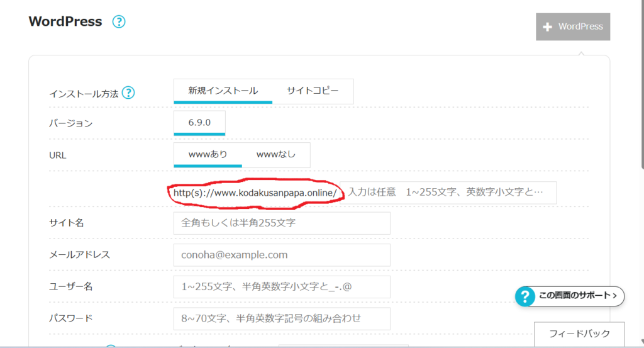This screenshot has width=644, height=348.
Task: Click blue question icon in この画面のサポート
Action: click(x=525, y=295)
